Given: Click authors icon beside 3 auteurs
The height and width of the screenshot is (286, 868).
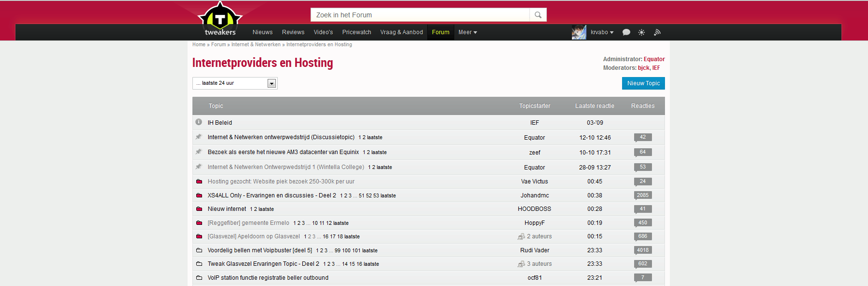Looking at the screenshot, I should pyautogui.click(x=521, y=264).
